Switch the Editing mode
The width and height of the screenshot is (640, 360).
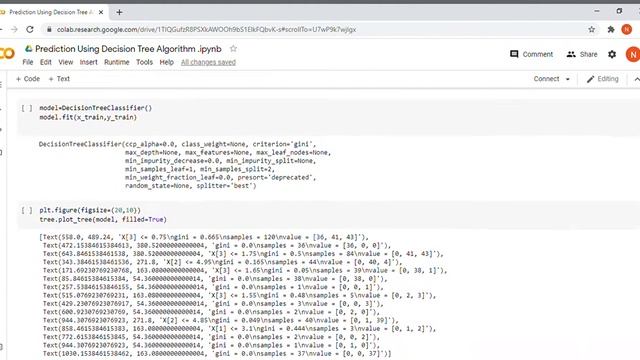pos(602,79)
